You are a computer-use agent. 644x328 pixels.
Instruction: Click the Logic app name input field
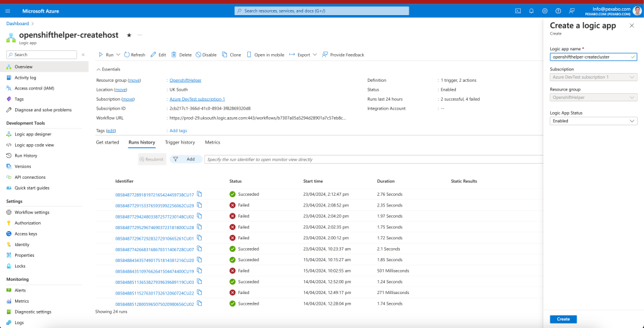coord(594,57)
